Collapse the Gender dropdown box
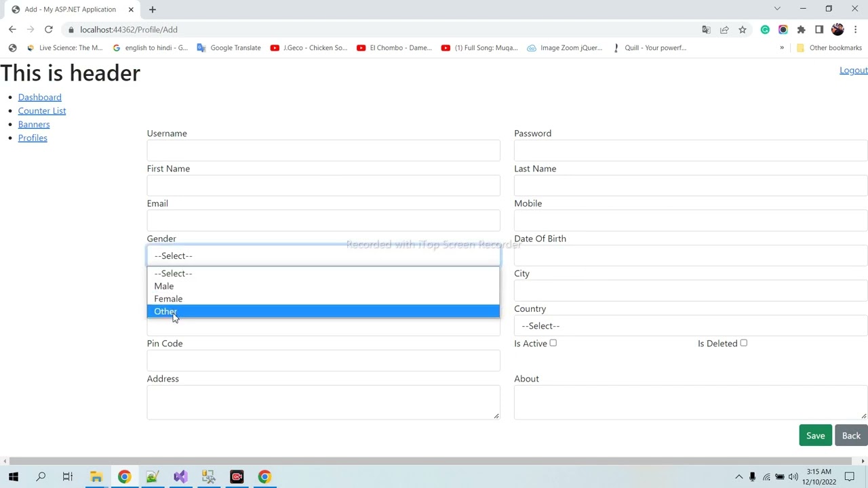Image resolution: width=868 pixels, height=488 pixels. [x=323, y=256]
